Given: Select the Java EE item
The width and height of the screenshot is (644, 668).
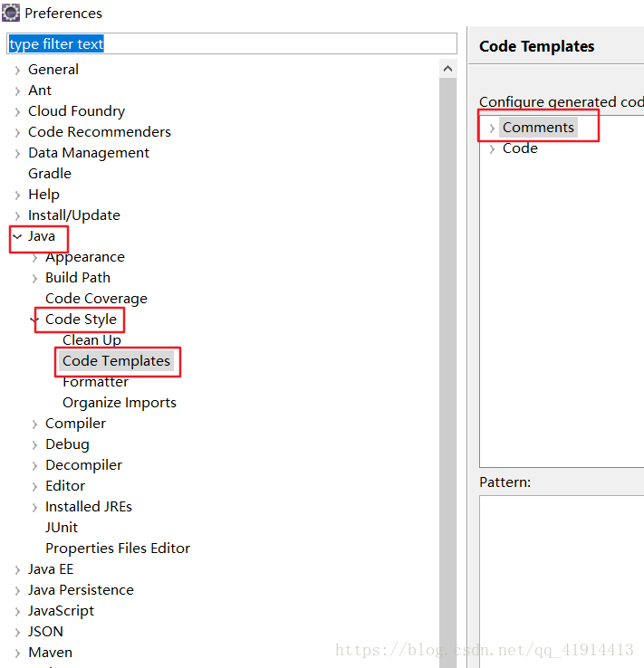Looking at the screenshot, I should (51, 569).
